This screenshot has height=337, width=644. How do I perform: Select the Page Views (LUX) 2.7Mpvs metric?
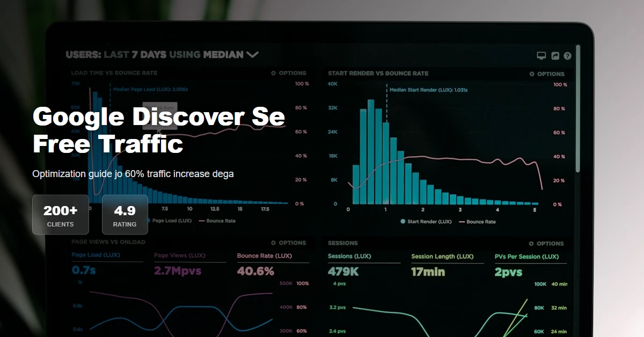(x=190, y=264)
